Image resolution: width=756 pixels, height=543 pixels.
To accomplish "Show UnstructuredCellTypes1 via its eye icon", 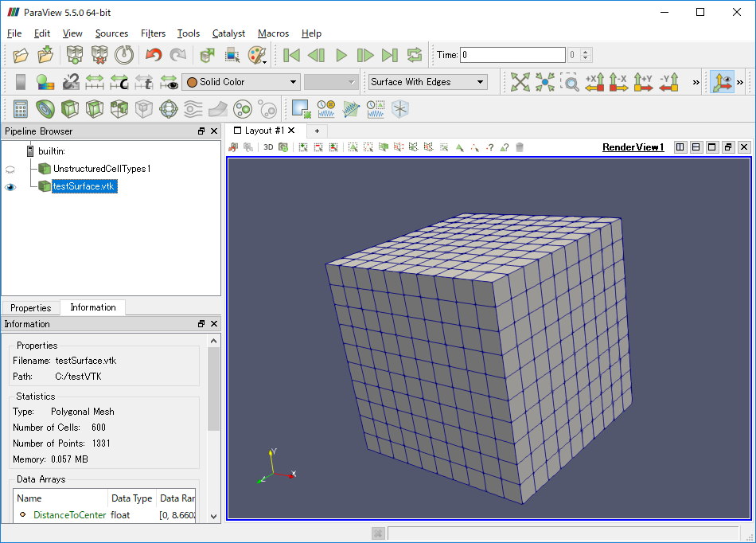I will pos(10,169).
